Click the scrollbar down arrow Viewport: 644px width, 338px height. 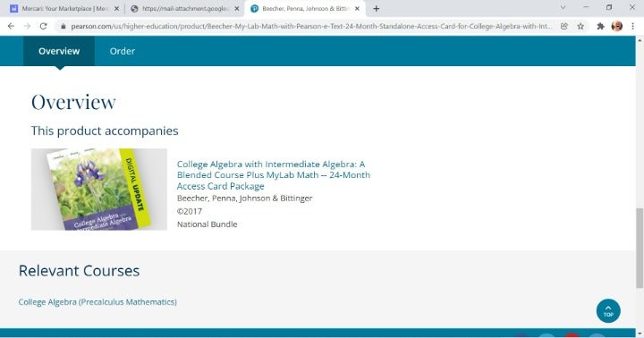pyautogui.click(x=640, y=334)
